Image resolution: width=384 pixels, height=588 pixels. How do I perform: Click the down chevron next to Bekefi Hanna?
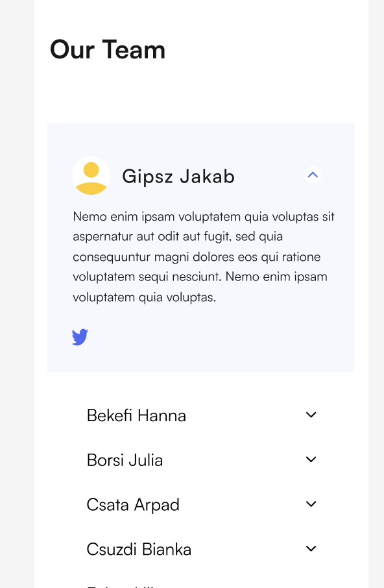pyautogui.click(x=311, y=415)
